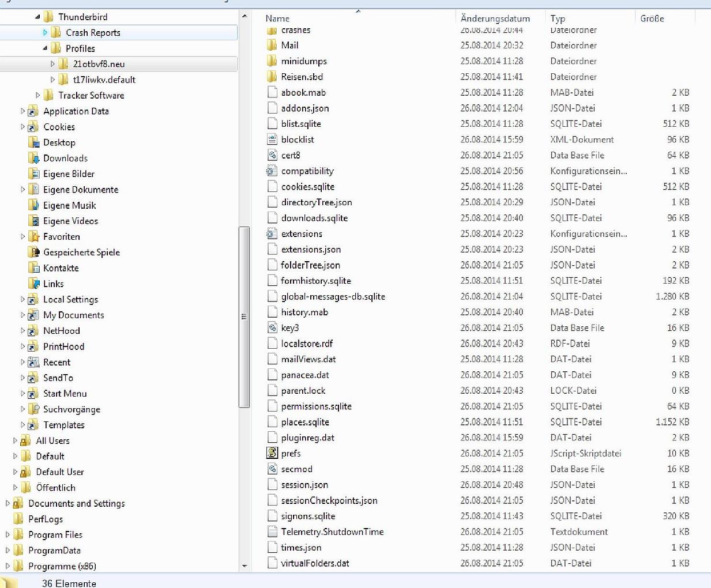The image size is (711, 588).
Task: Click the All Users locked folder icon
Action: pyautogui.click(x=26, y=440)
